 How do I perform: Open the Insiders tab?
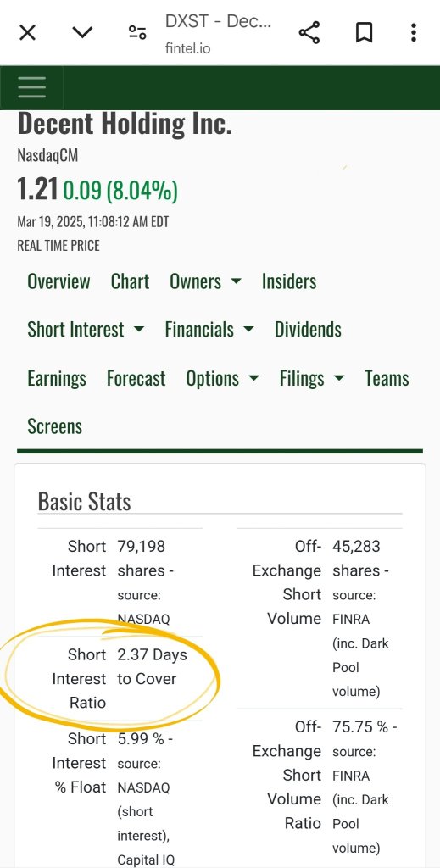pyautogui.click(x=289, y=281)
